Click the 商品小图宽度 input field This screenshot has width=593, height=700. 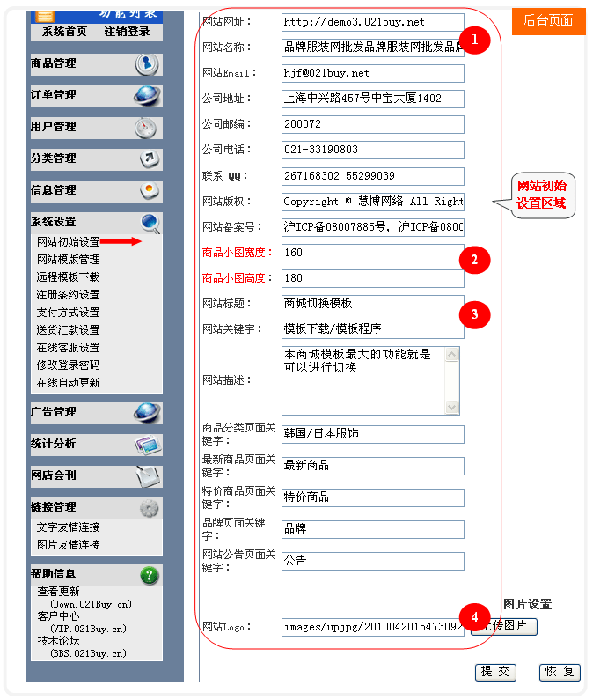(x=373, y=253)
